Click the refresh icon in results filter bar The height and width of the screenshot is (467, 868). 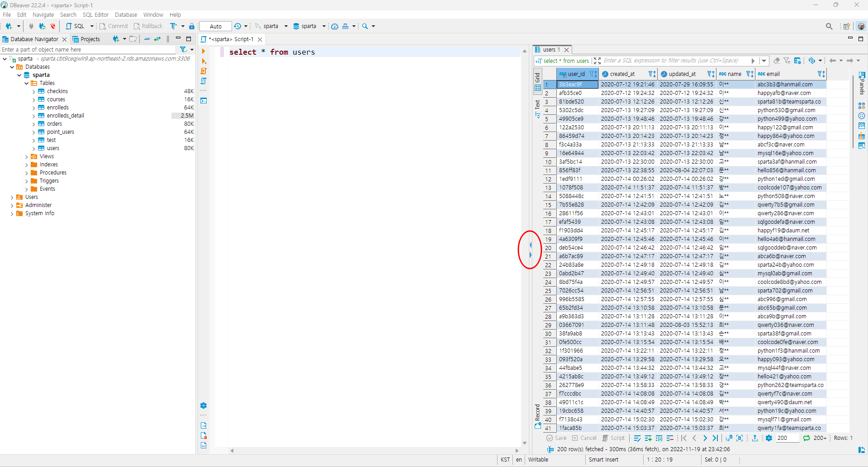click(812, 61)
